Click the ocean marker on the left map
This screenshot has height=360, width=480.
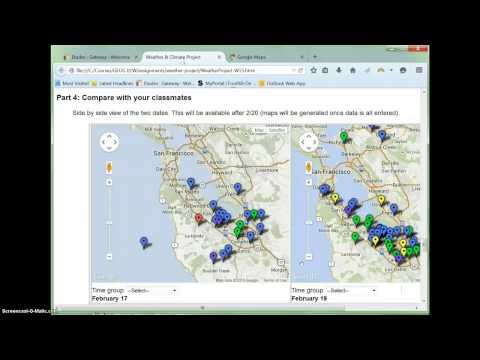coord(144,242)
